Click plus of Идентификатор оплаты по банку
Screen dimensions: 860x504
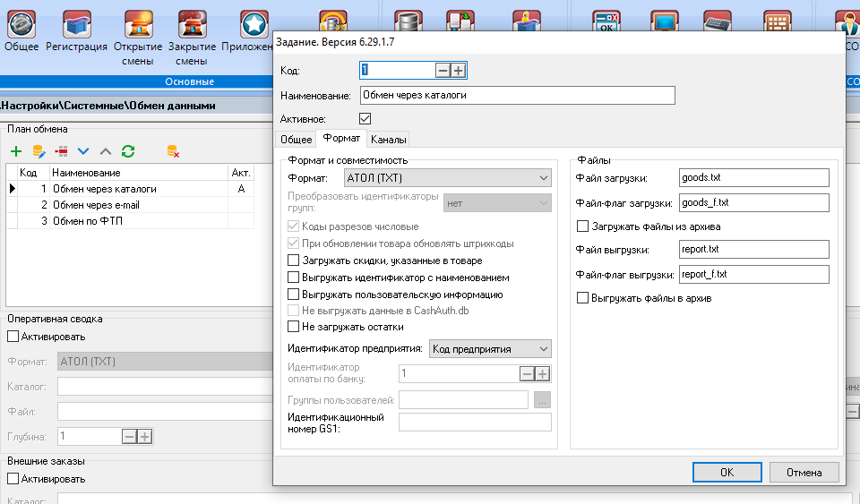pyautogui.click(x=543, y=373)
